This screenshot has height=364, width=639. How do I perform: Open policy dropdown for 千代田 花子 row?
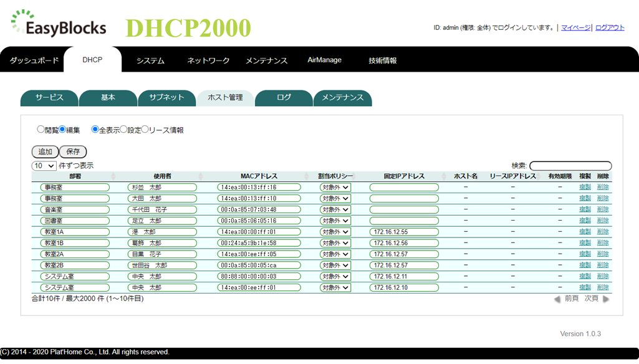(335, 209)
